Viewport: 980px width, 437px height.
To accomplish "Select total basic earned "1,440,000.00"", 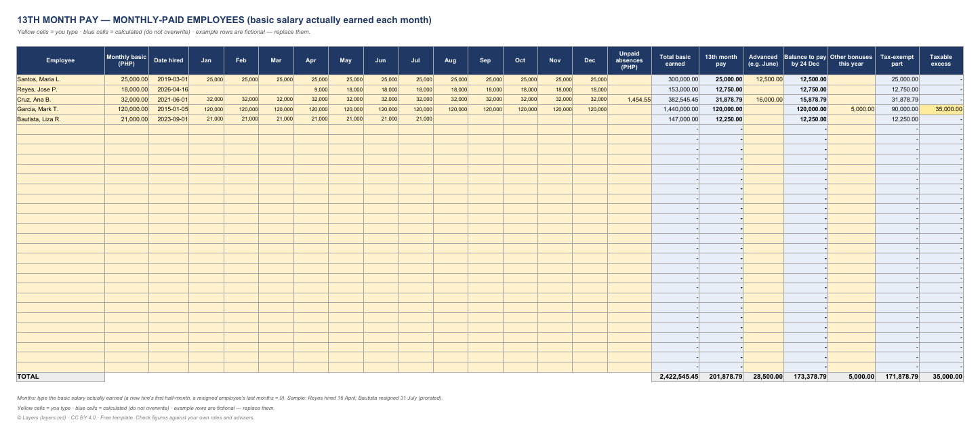I will point(675,109).
